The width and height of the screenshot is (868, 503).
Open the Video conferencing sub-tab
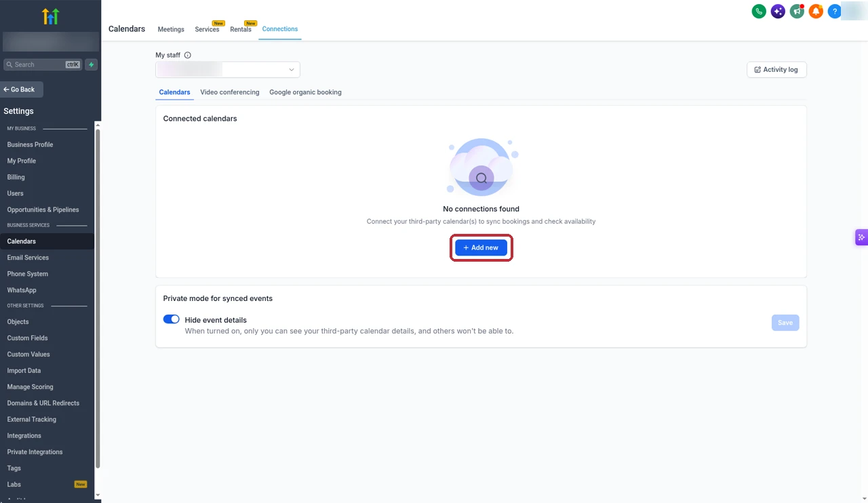click(x=230, y=92)
